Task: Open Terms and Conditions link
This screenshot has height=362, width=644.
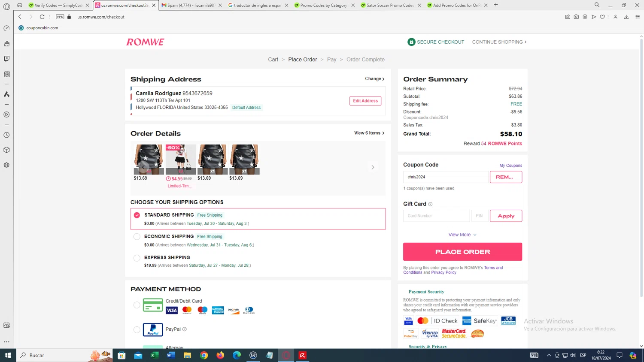Action: coord(493,268)
